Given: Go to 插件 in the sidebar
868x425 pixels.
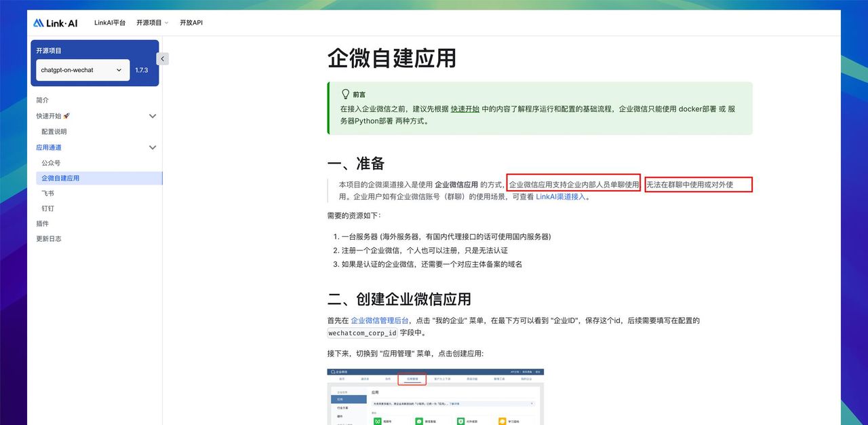Looking at the screenshot, I should click(x=43, y=223).
